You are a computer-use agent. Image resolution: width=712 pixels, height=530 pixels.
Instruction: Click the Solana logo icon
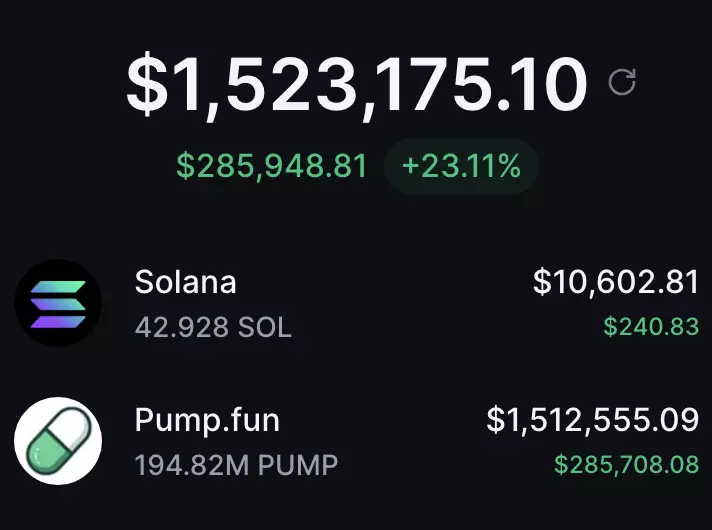58,302
